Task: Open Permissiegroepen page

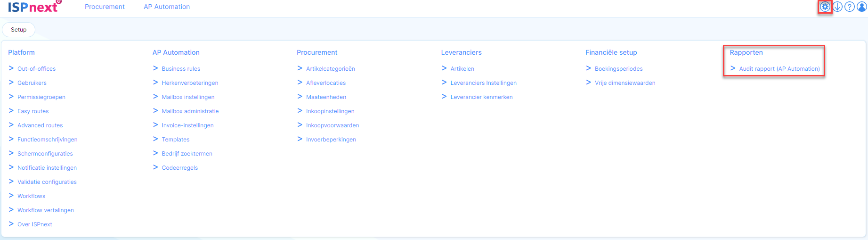Action: tap(41, 97)
